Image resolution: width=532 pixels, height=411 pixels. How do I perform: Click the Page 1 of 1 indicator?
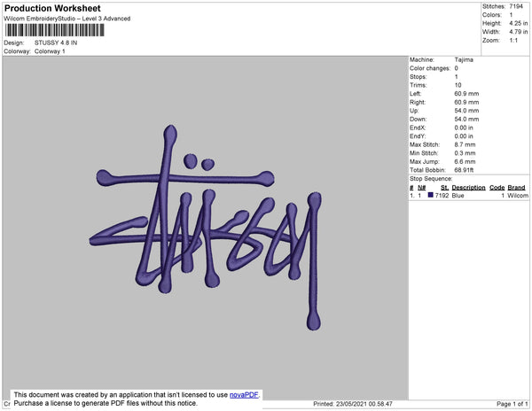pyautogui.click(x=512, y=404)
